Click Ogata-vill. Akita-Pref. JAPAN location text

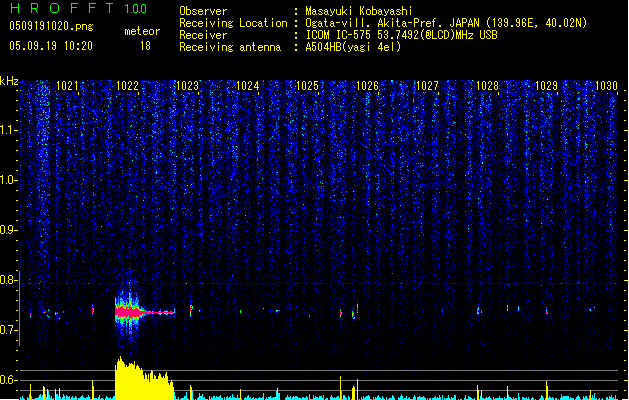coord(446,23)
